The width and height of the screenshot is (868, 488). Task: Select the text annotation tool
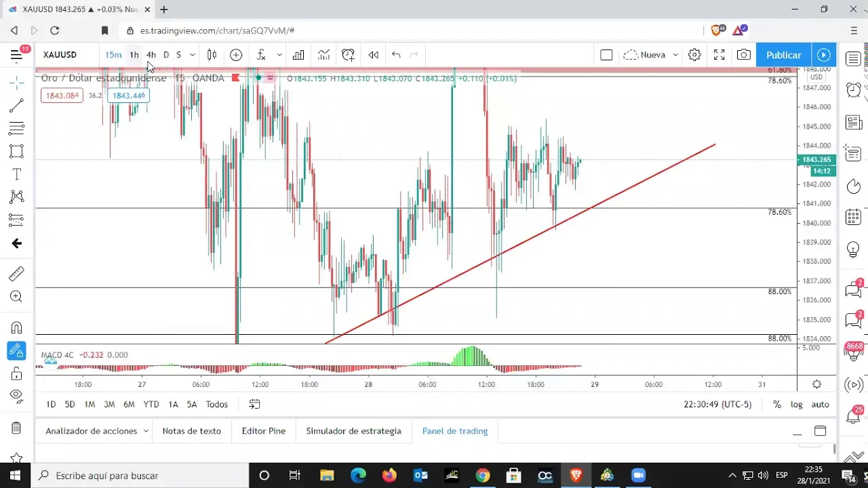point(17,174)
